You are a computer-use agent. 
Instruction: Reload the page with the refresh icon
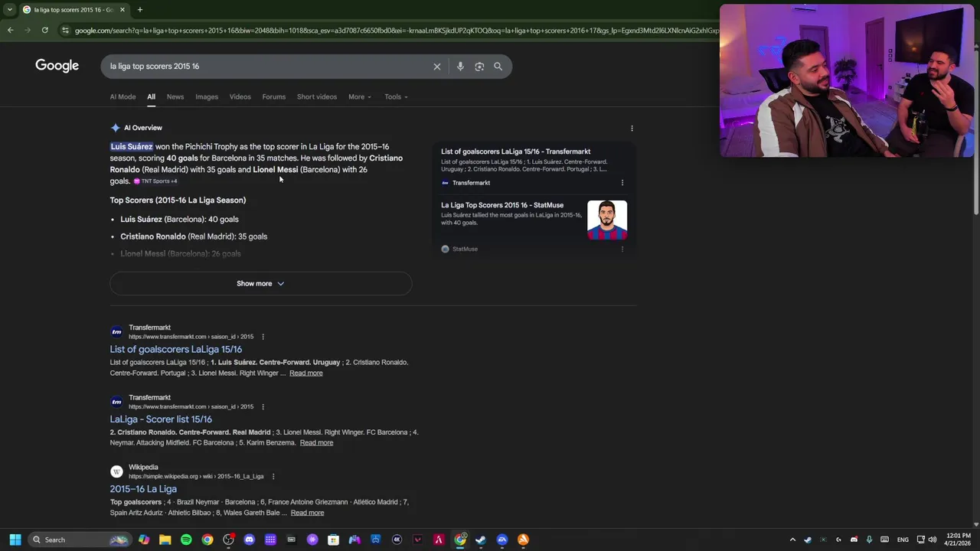point(45,30)
